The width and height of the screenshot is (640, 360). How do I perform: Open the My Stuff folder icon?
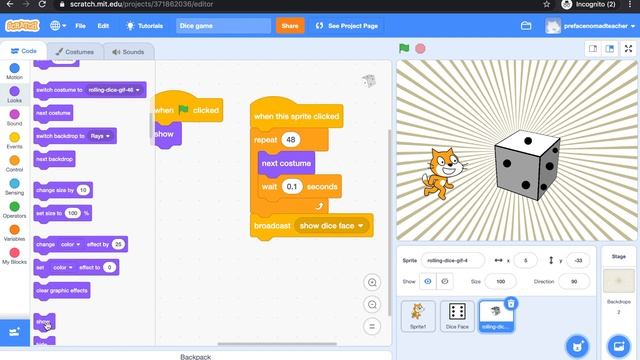click(526, 26)
